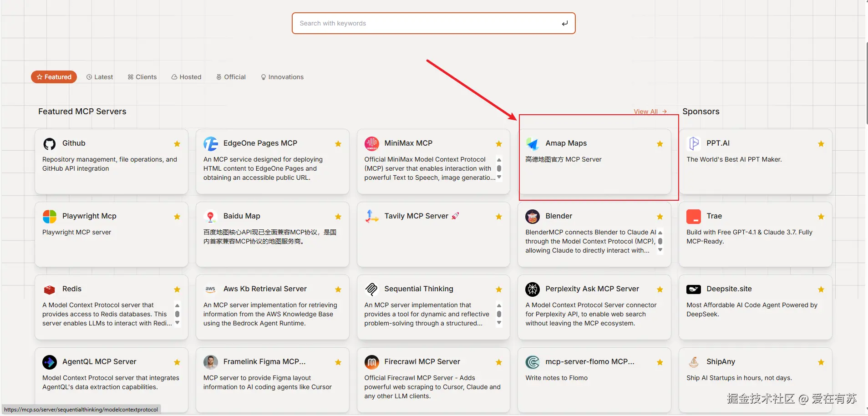
Task: Click the Redis description scrollbar thumb
Action: click(x=178, y=314)
